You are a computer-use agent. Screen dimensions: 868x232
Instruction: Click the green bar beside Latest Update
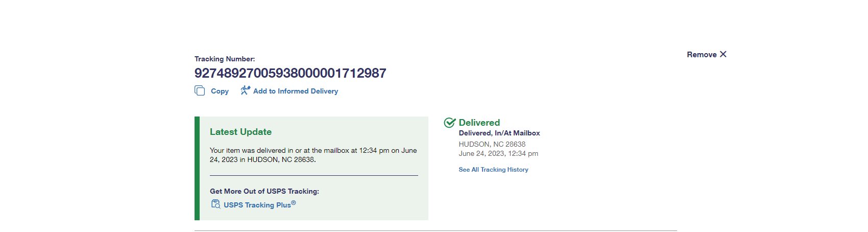[x=197, y=168]
